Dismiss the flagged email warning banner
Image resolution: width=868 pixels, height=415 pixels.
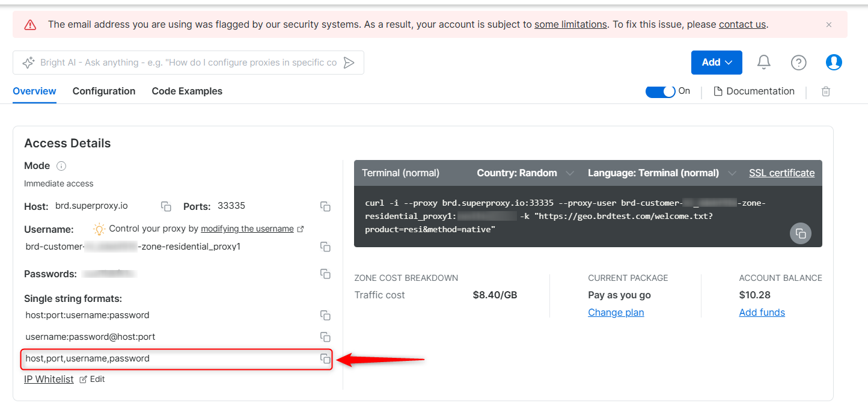(x=829, y=25)
